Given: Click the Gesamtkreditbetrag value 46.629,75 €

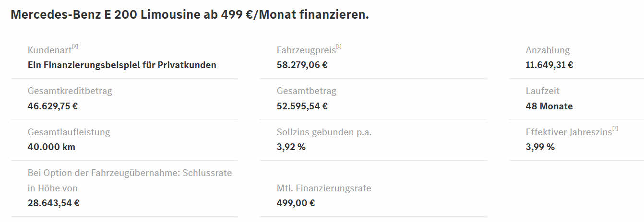Looking at the screenshot, I should pyautogui.click(x=53, y=106).
